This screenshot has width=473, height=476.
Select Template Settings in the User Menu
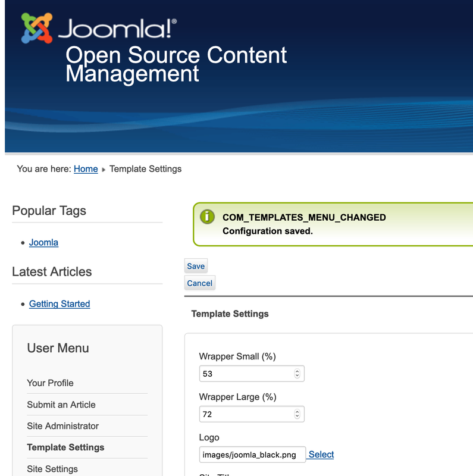[65, 447]
